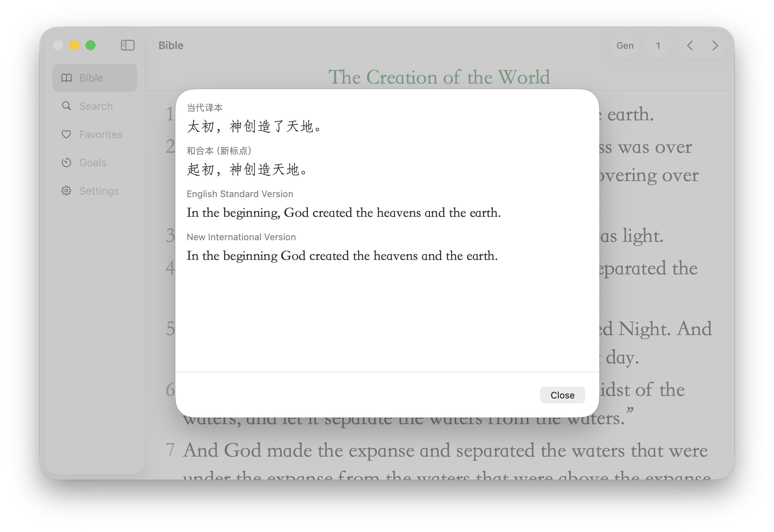The height and width of the screenshot is (532, 774).
Task: Click the New International Version verse
Action: click(x=342, y=256)
